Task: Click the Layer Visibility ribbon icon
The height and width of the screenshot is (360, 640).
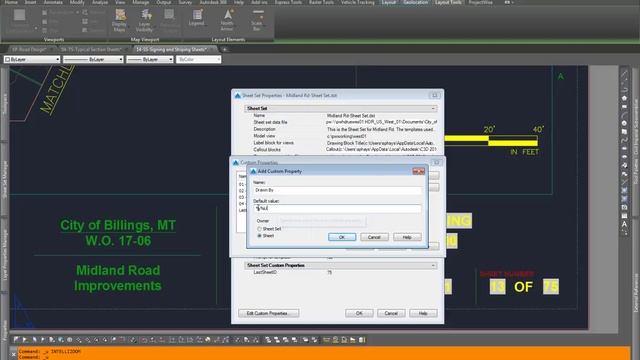Action: tap(144, 20)
